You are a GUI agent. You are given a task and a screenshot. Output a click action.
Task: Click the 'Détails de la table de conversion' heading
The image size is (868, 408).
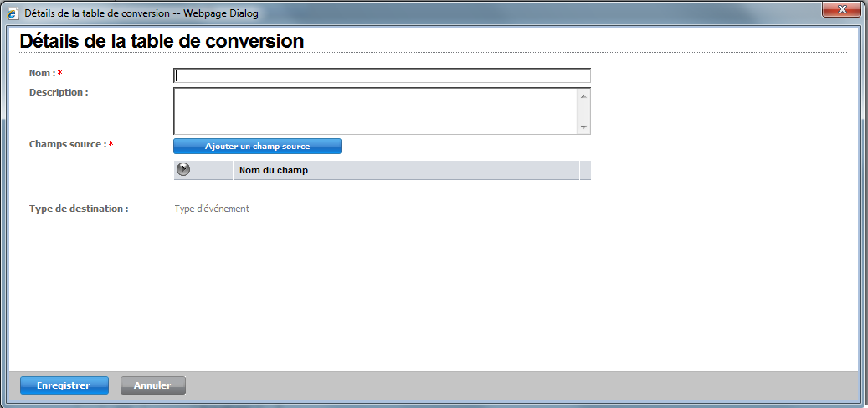pos(162,41)
